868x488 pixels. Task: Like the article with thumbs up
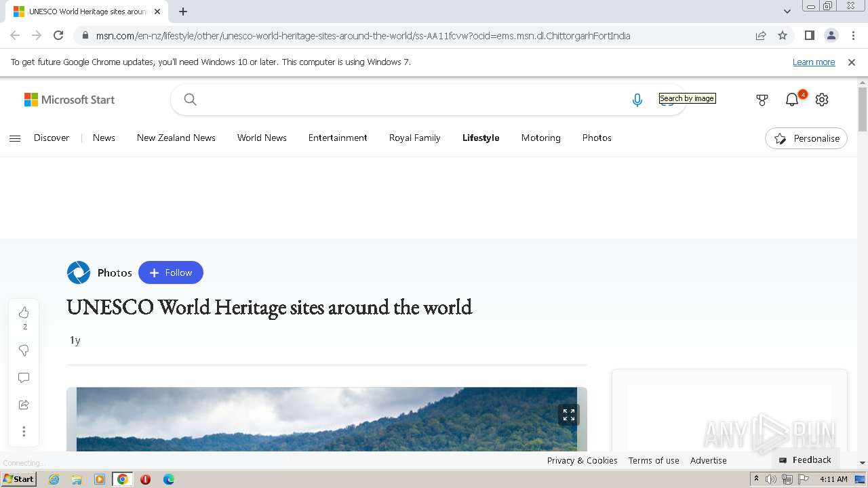[x=24, y=312]
